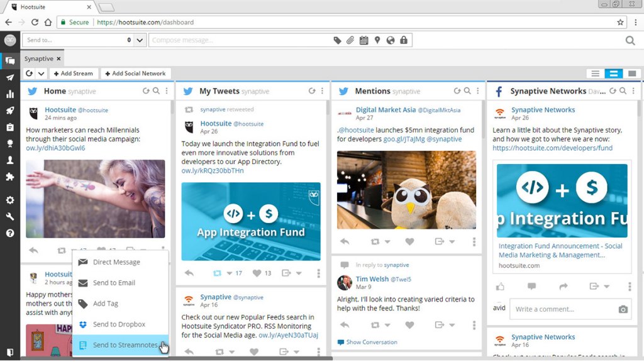This screenshot has height=362, width=644.
Task: Open the Send to recipient dropdown
Action: pyautogui.click(x=139, y=40)
